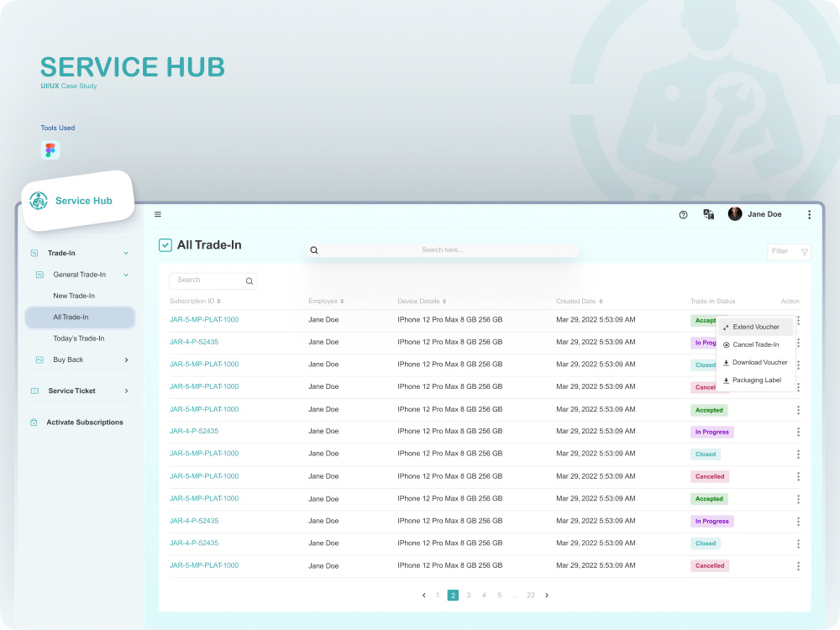Go to page 3

tap(468, 596)
